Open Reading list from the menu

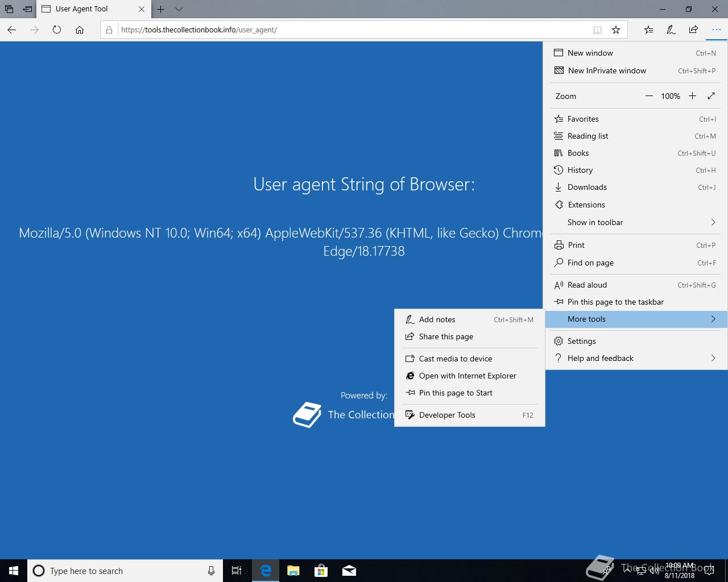click(x=635, y=136)
